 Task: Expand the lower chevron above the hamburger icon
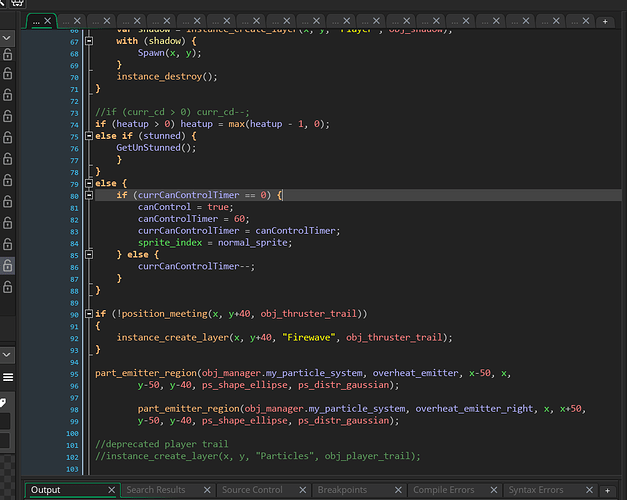[x=7, y=355]
